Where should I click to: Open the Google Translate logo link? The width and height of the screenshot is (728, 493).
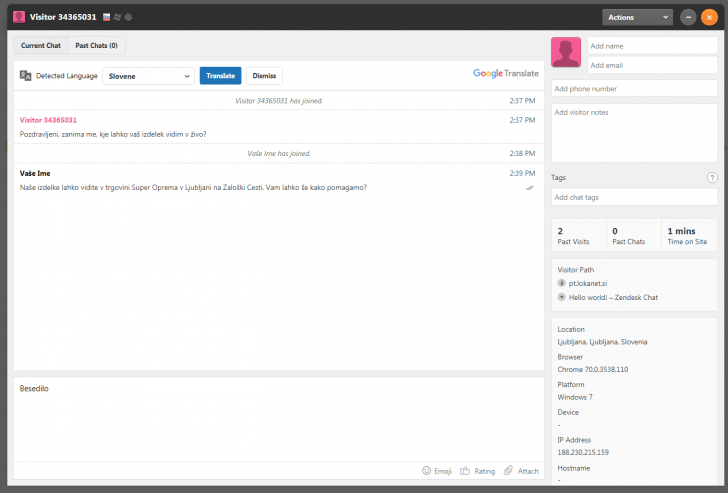[506, 73]
